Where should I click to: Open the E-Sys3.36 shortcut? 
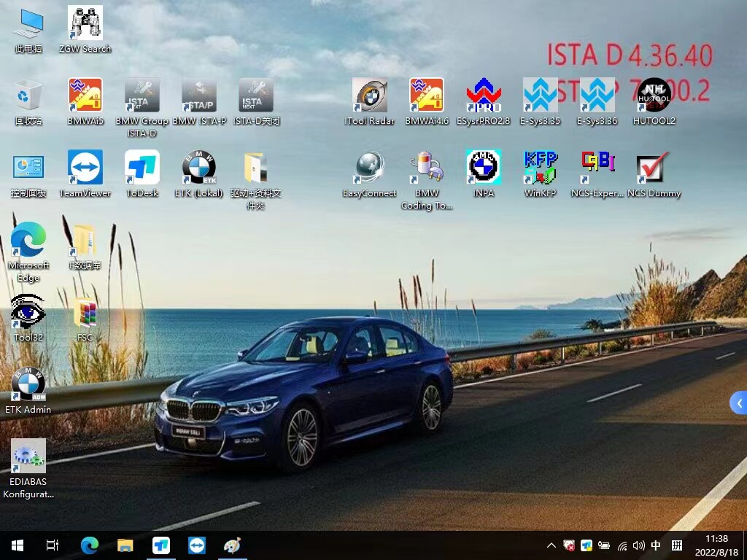pos(597,102)
